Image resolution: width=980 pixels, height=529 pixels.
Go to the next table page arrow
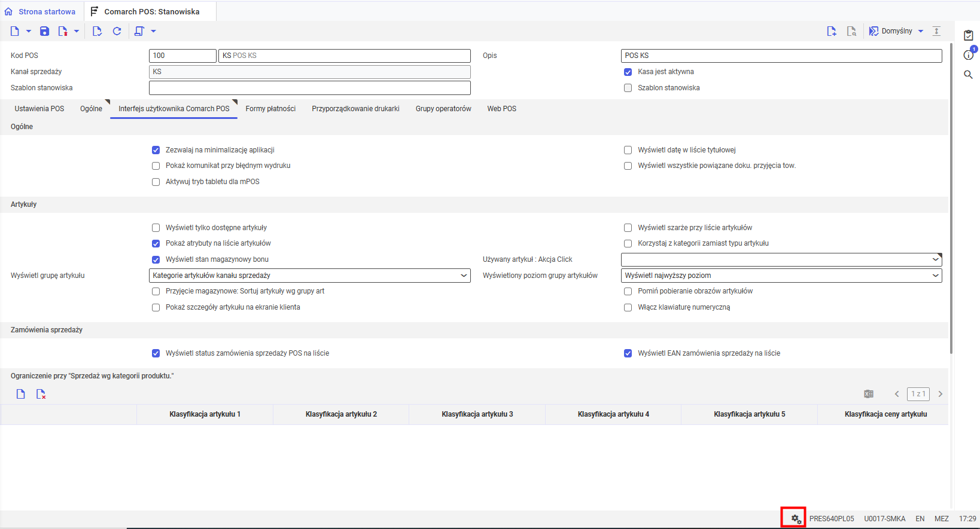pos(941,394)
